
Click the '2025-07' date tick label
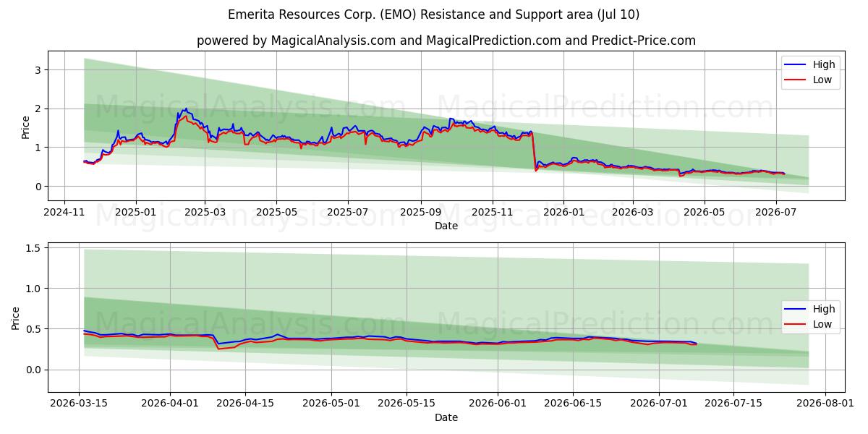[348, 212]
